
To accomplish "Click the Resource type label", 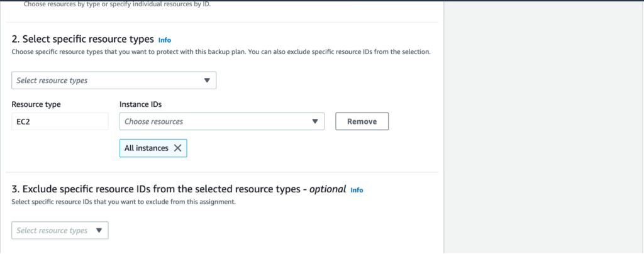I will point(36,104).
